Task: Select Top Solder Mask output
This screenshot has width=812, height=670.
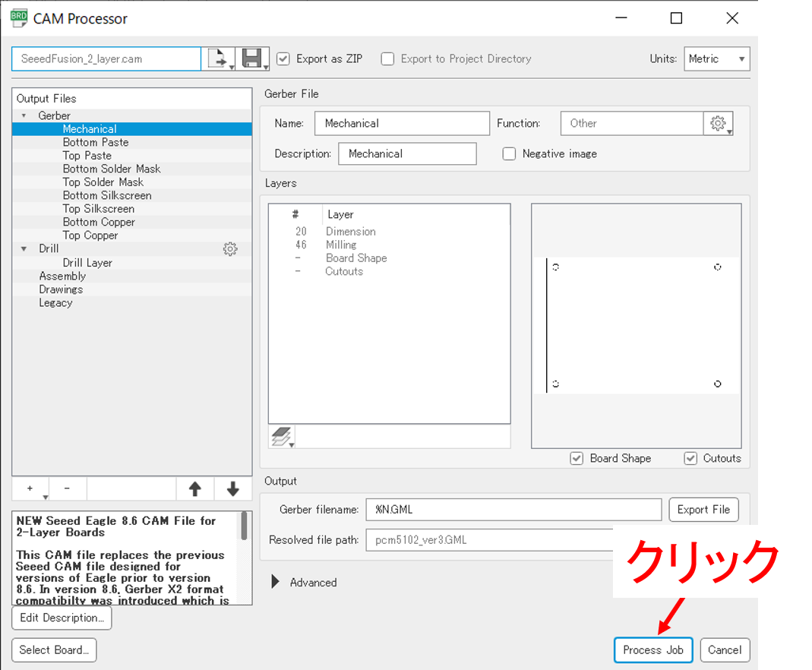Action: 132,182
